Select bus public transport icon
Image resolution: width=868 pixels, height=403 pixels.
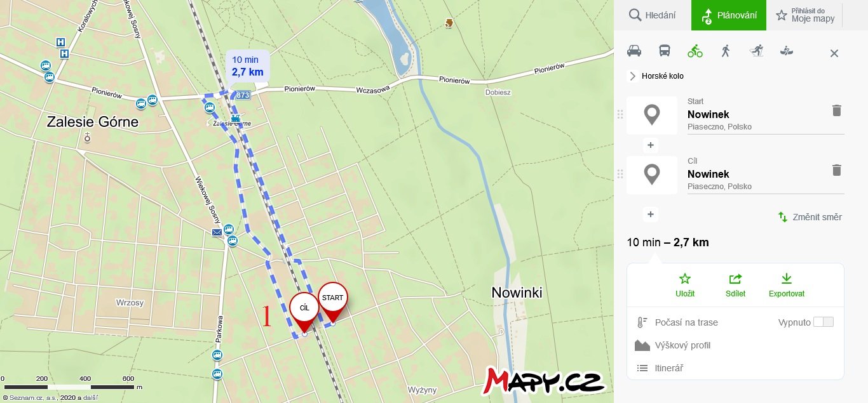[665, 51]
